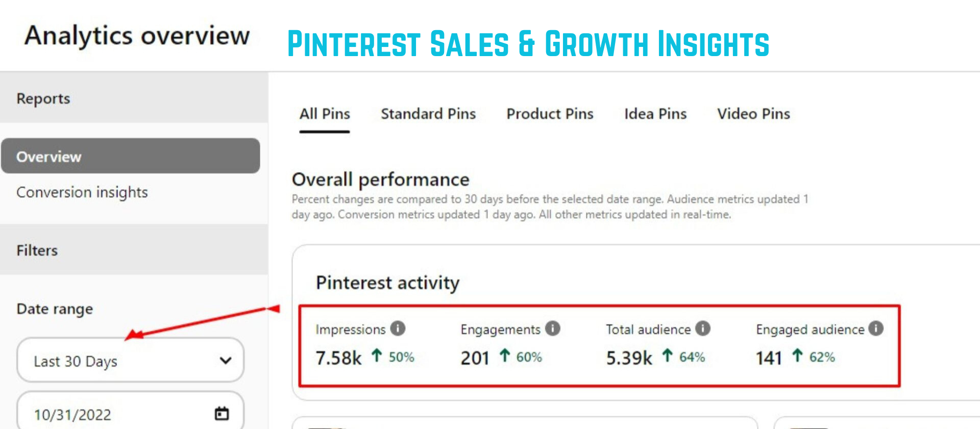Select Overview in the Reports sidebar

(49, 157)
